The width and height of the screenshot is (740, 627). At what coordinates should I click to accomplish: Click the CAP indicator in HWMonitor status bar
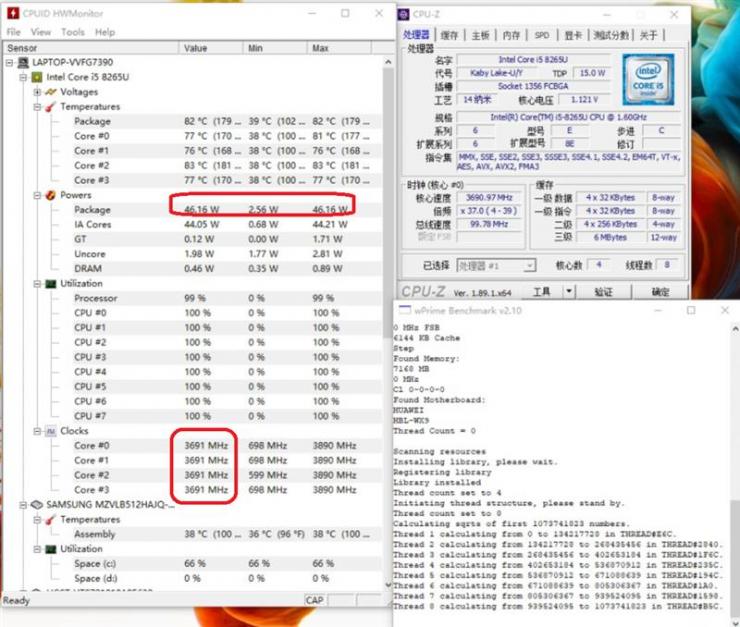click(315, 600)
